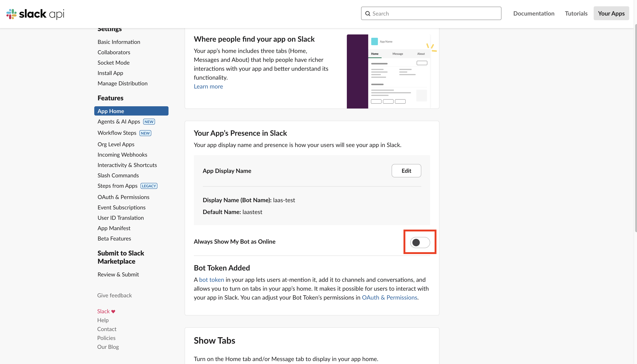This screenshot has height=364, width=637.
Task: Open the Collaborators page
Action: coord(114,52)
